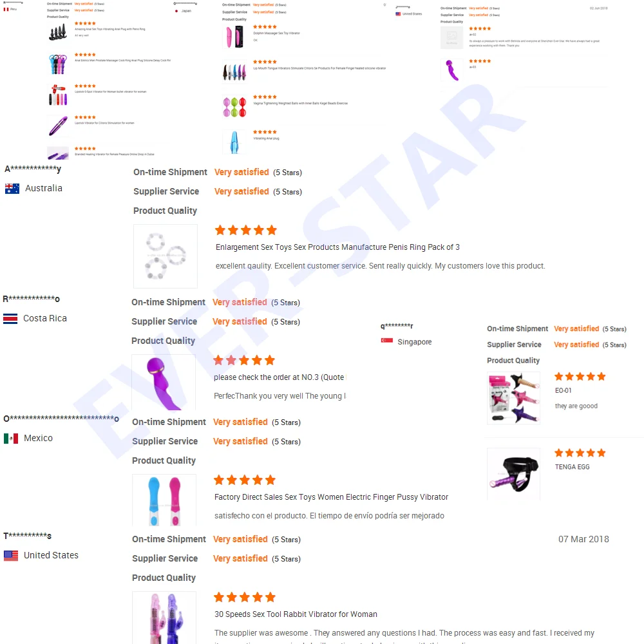
Task: Open the EO-01 product thumbnail
Action: coord(513,398)
